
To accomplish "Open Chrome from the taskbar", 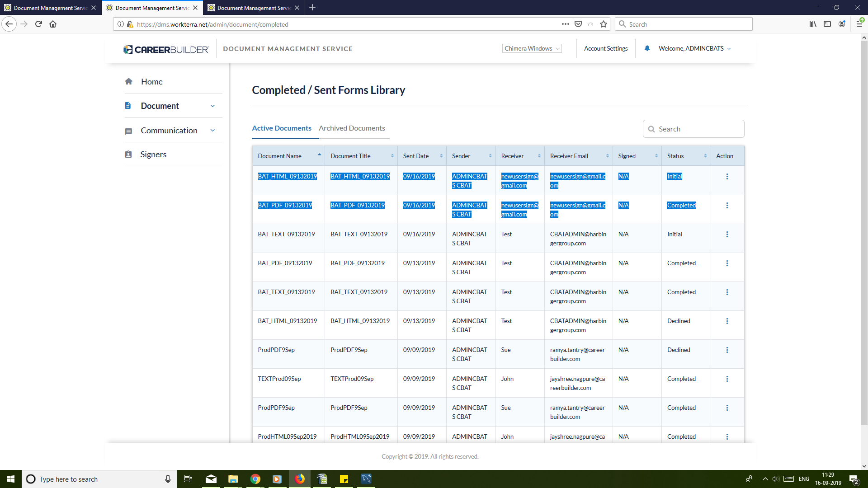I will coord(255,479).
